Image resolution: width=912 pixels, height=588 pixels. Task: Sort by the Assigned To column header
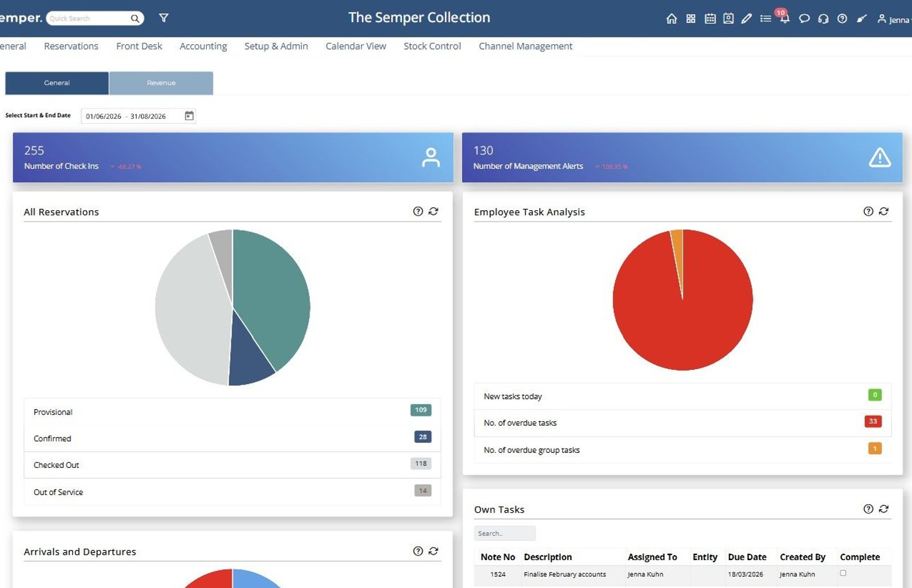[x=652, y=557]
